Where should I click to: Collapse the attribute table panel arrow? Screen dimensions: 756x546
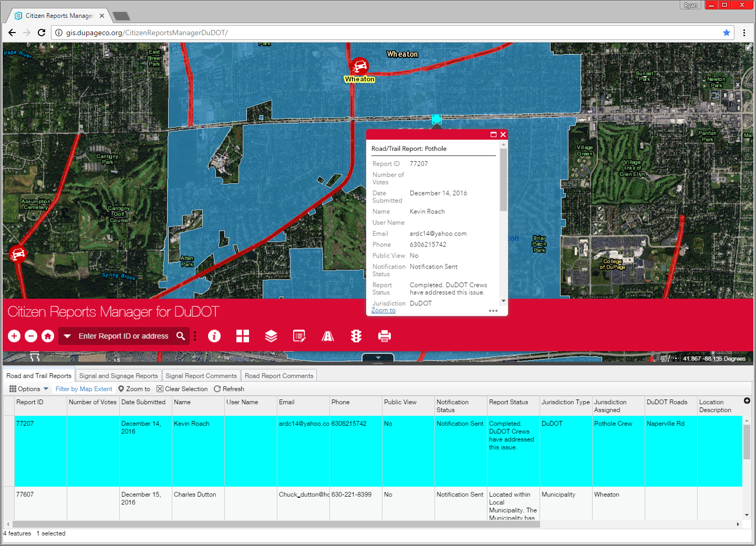[x=378, y=358]
